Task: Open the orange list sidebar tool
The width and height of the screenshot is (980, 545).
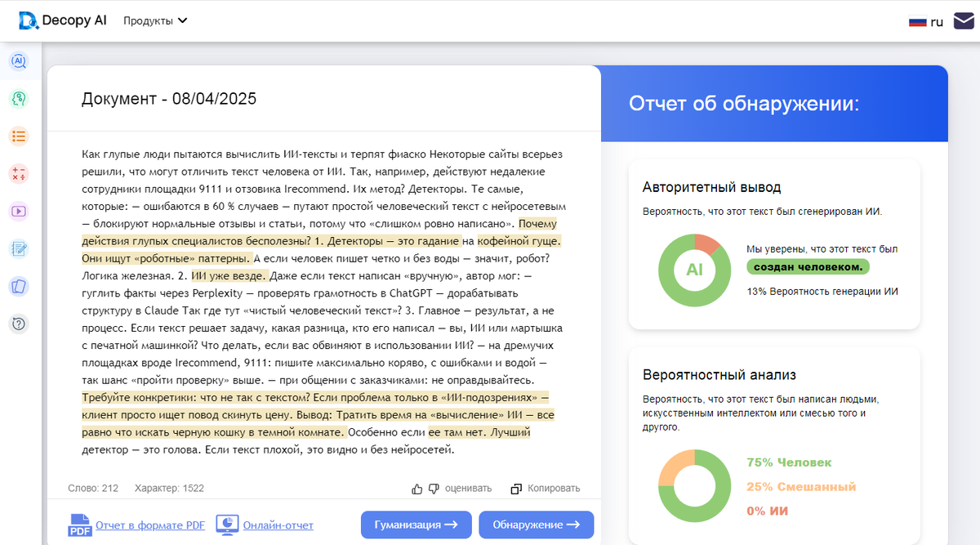Action: click(19, 136)
